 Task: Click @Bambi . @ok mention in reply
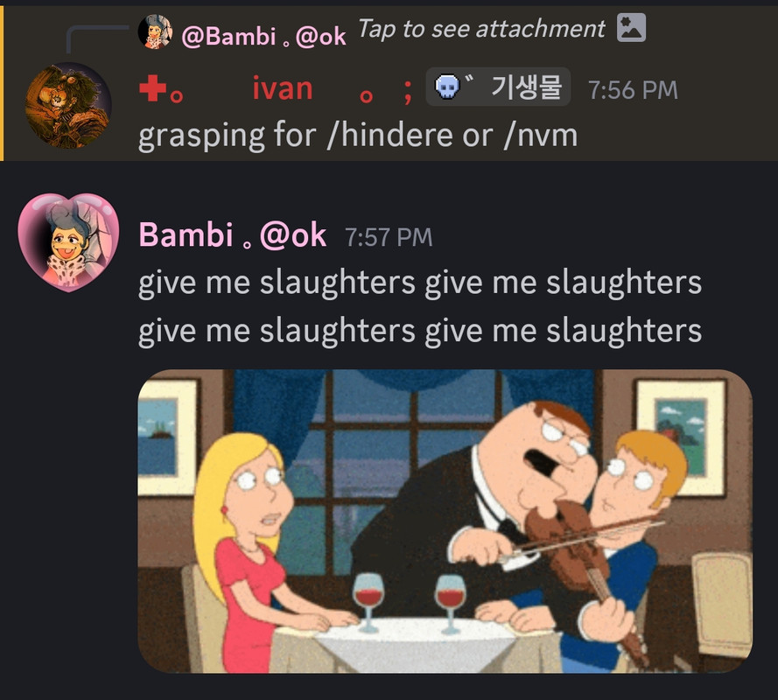coord(263,36)
